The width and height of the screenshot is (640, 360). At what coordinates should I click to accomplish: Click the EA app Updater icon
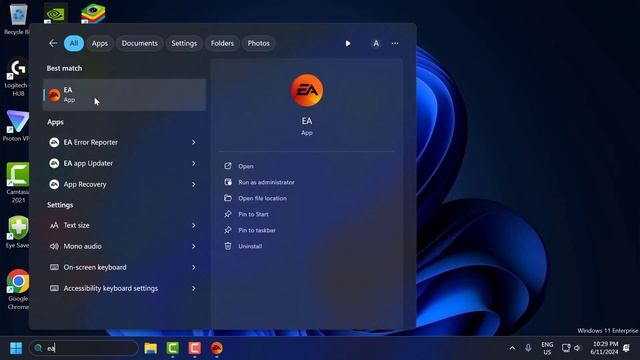click(54, 163)
